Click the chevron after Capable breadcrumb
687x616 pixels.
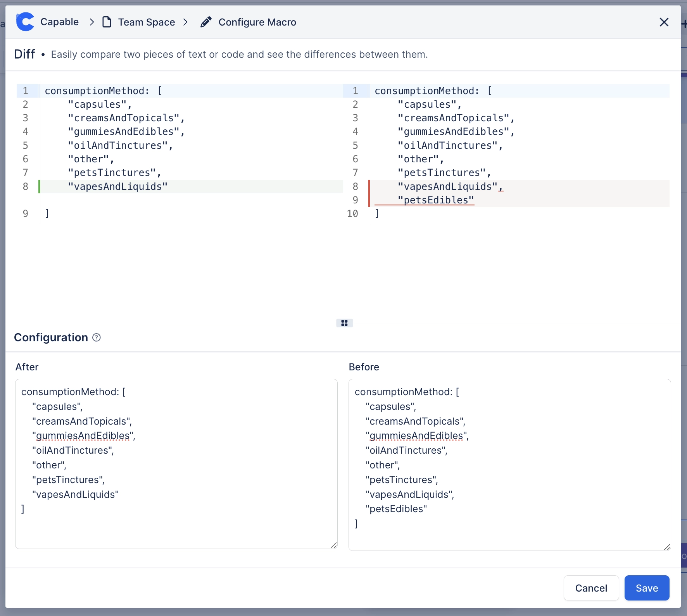(x=91, y=22)
